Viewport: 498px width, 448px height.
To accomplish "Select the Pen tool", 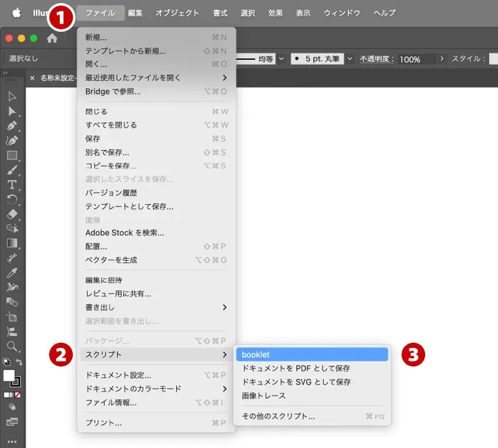I will pos(12,126).
